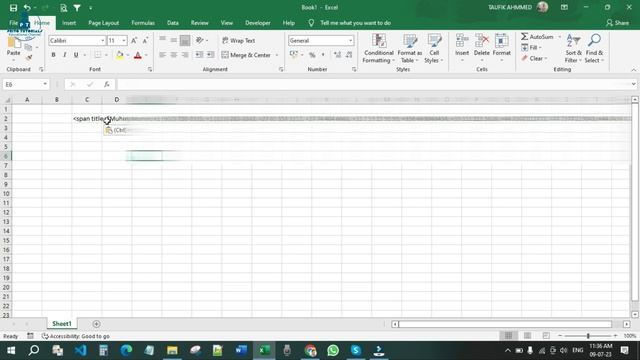
Task: Apply the Accounting number format
Action: (293, 55)
